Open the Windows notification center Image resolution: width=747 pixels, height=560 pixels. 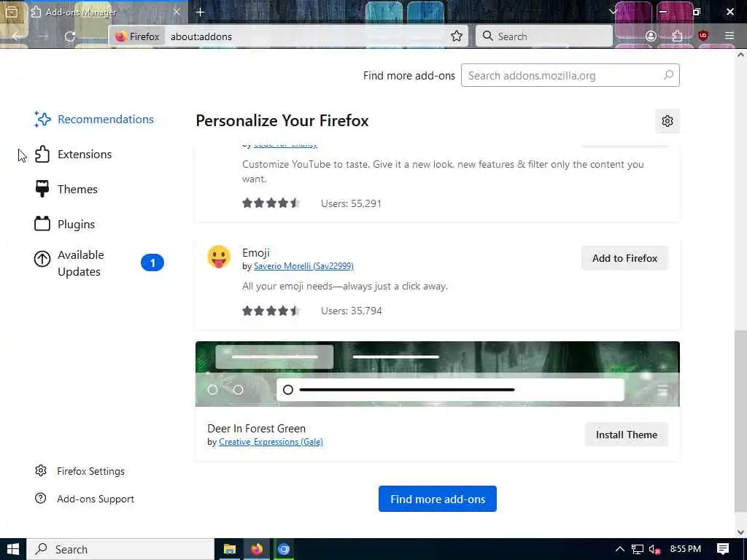click(x=723, y=549)
